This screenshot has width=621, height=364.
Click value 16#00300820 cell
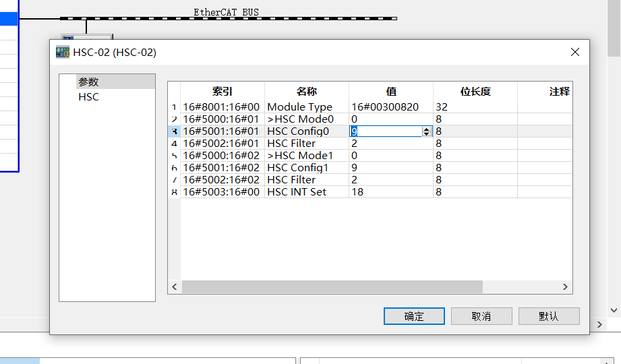point(391,107)
